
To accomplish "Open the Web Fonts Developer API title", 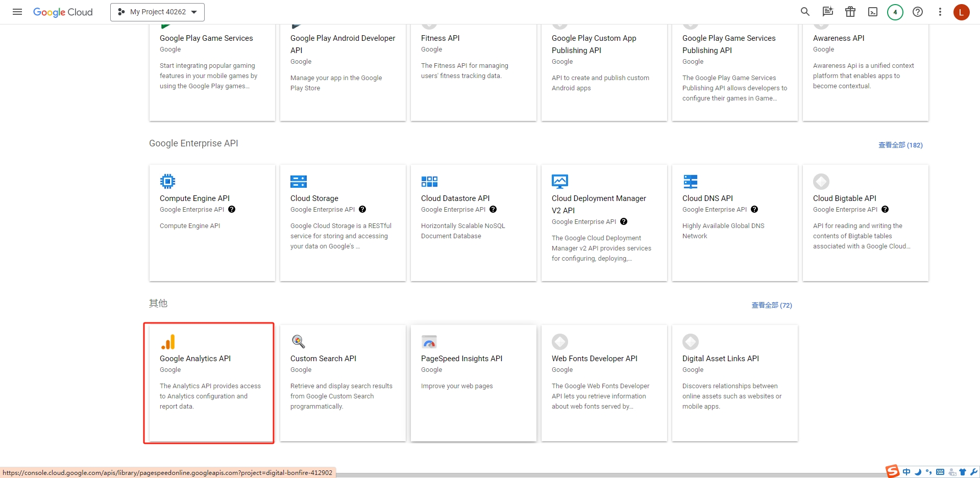I will pyautogui.click(x=595, y=359).
